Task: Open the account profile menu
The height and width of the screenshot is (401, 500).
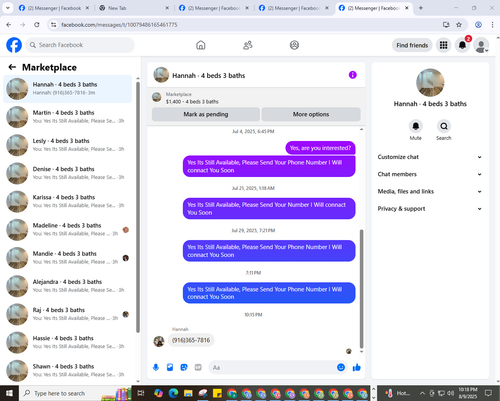Action: point(481,45)
